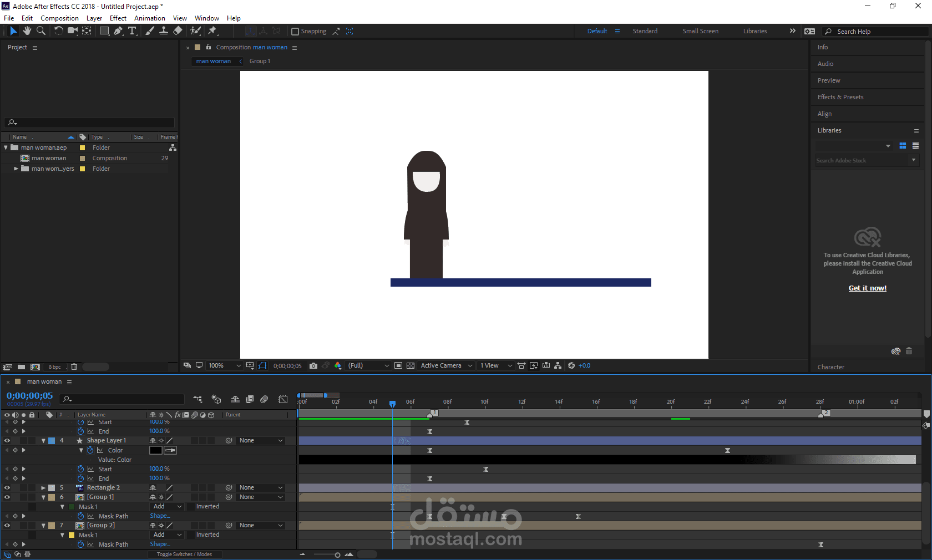Select the Horizontal Type tool
The image size is (932, 560).
(x=132, y=31)
